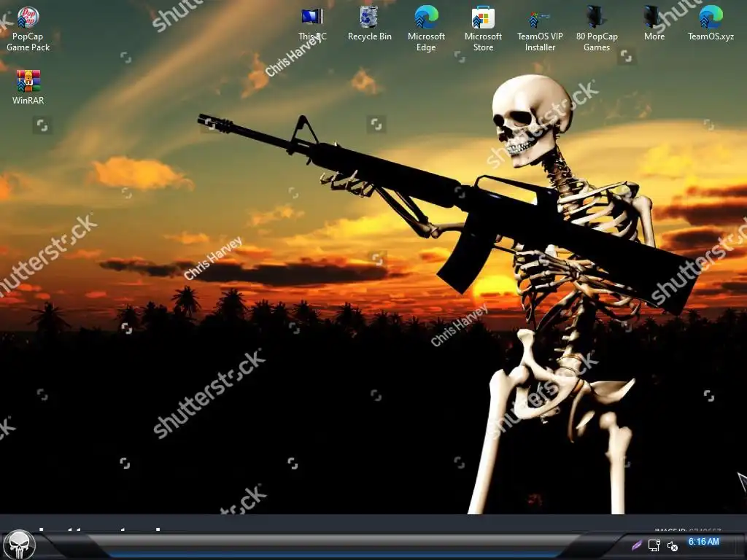This screenshot has width=747, height=560.
Task: Click the muted volume tray icon
Action: point(672,545)
